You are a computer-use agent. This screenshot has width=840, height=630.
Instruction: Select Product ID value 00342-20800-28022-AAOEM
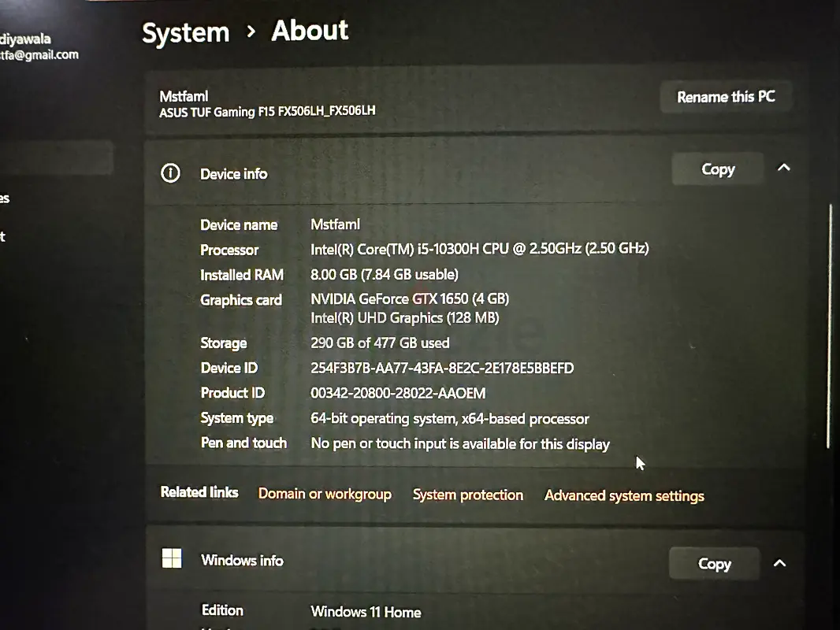pos(398,394)
